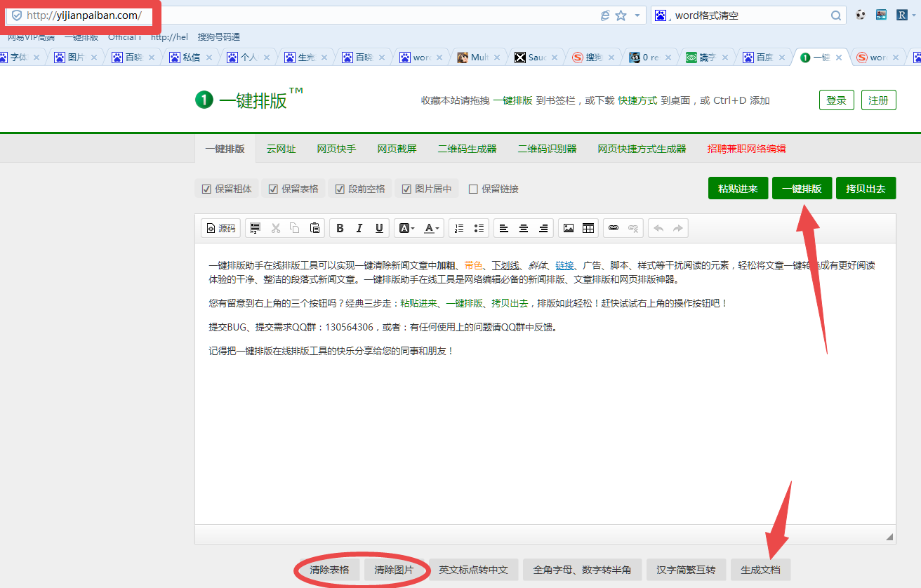The image size is (921, 588).
Task: Expand the address bar dropdown arrow
Action: coord(637,15)
